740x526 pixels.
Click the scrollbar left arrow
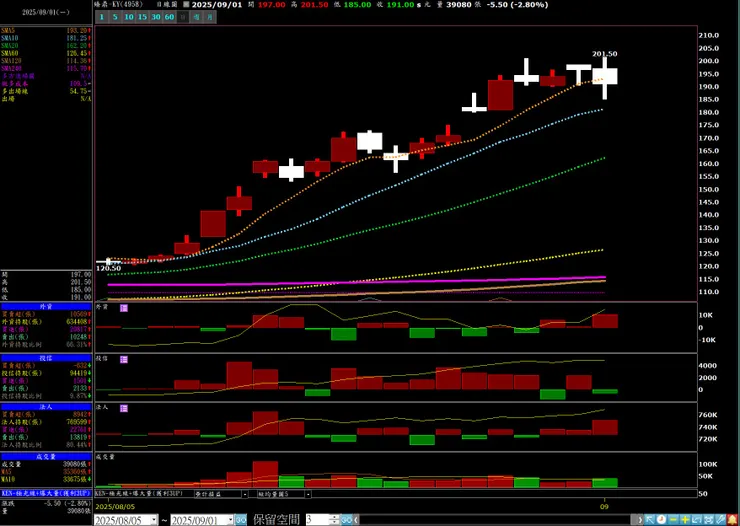pos(357,520)
